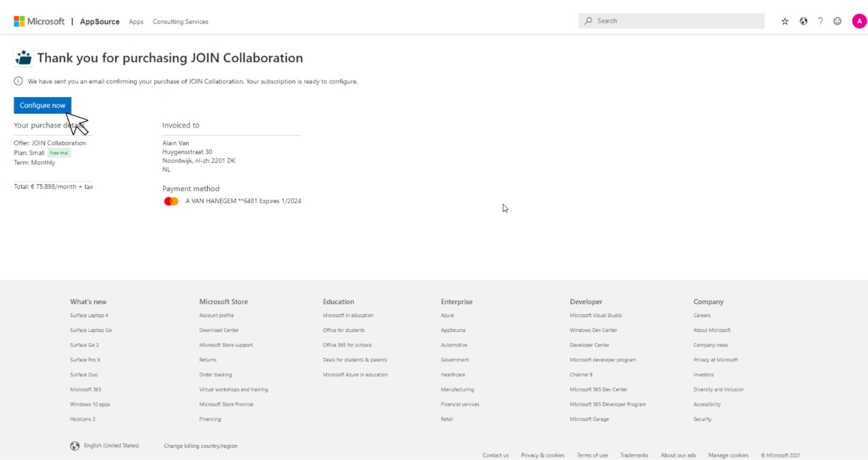Open Terms of use link

[592, 455]
